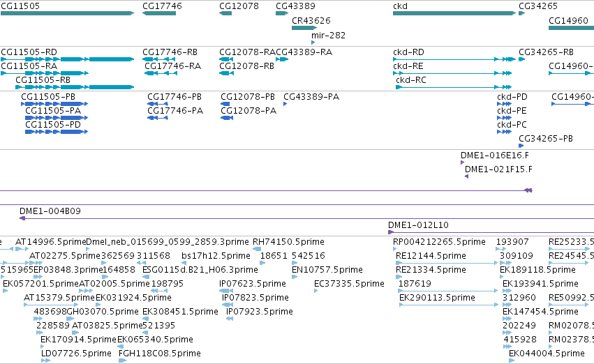Click EST IP07623.5prime
The height and width of the screenshot is (364, 594).
pos(226,291)
